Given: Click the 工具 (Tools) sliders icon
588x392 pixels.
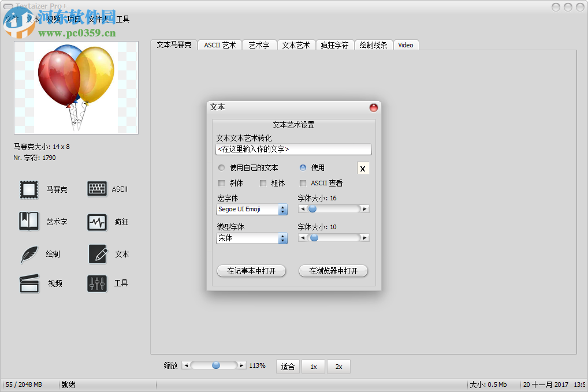Looking at the screenshot, I should (x=96, y=283).
